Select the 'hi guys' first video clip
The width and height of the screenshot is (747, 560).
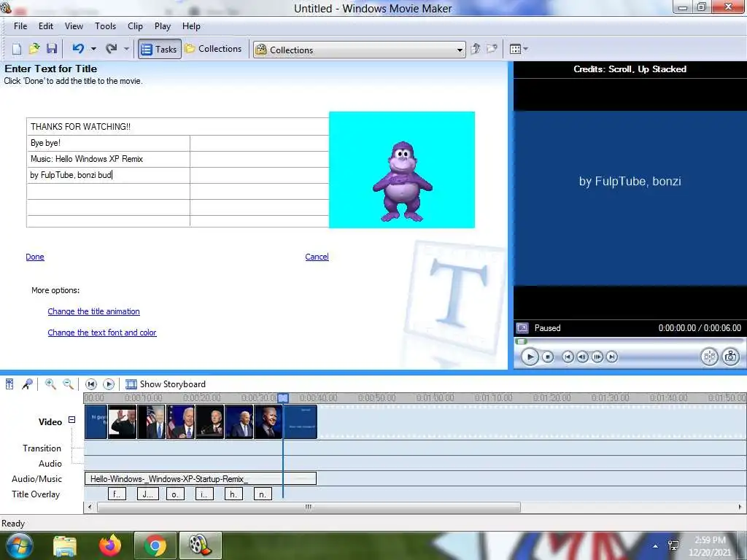tap(96, 421)
